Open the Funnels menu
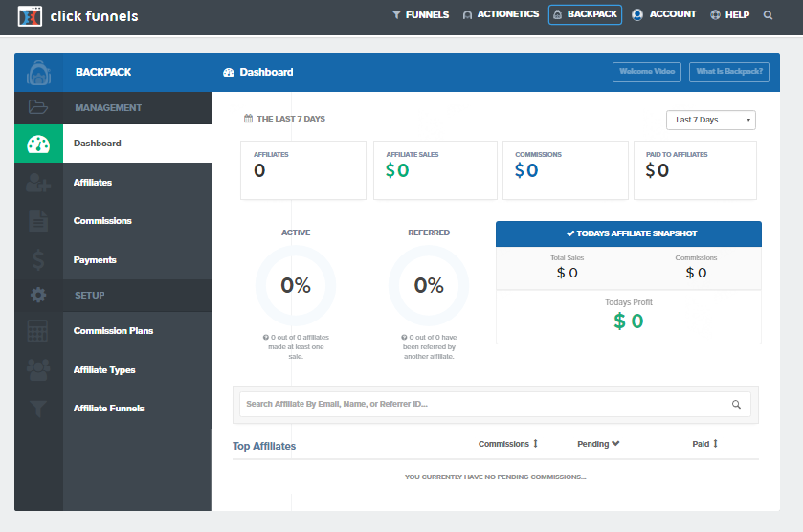Viewport: 803px width, 532px height. point(421,15)
